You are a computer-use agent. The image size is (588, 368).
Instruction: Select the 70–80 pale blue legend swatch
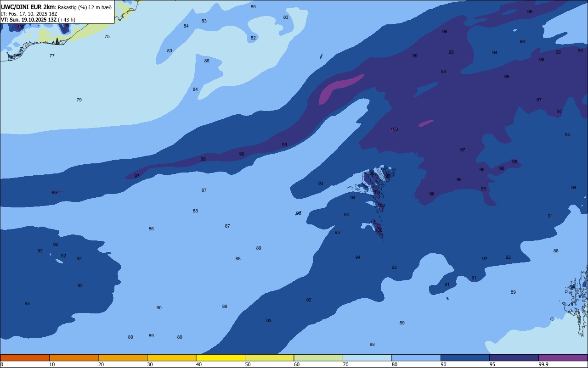[367, 357]
